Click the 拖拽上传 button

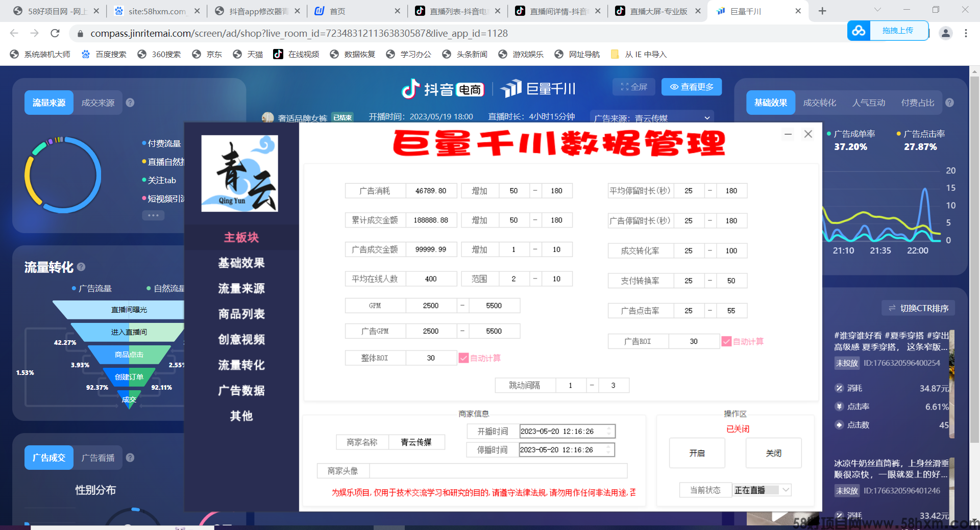[898, 31]
